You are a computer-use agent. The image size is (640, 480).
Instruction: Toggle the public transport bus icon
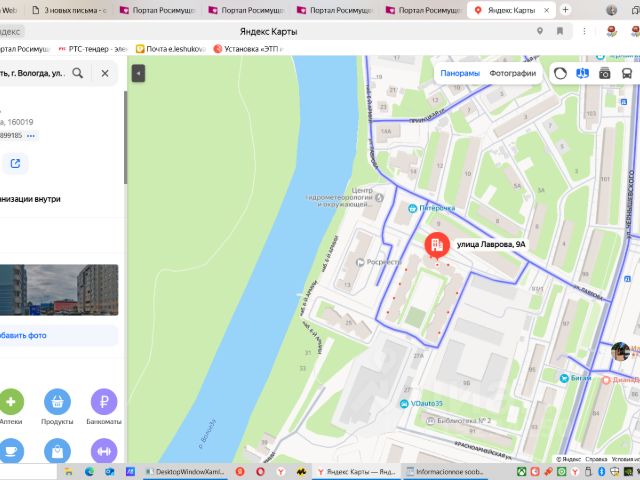pos(627,73)
